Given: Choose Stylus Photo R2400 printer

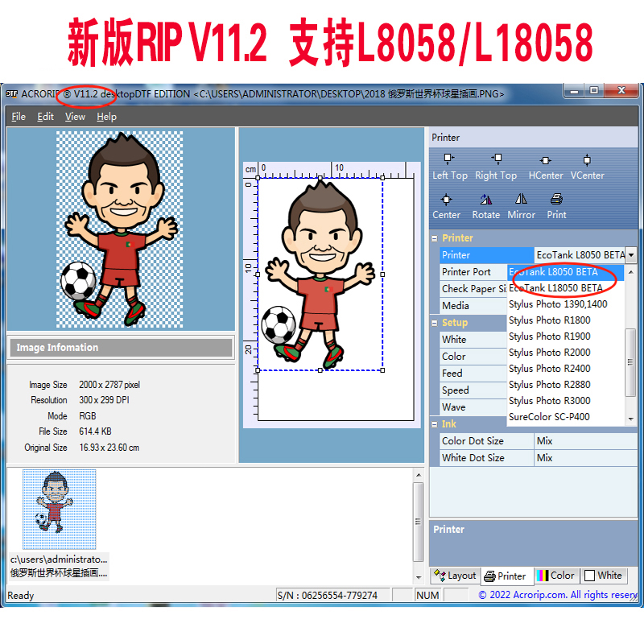Looking at the screenshot, I should [566, 369].
